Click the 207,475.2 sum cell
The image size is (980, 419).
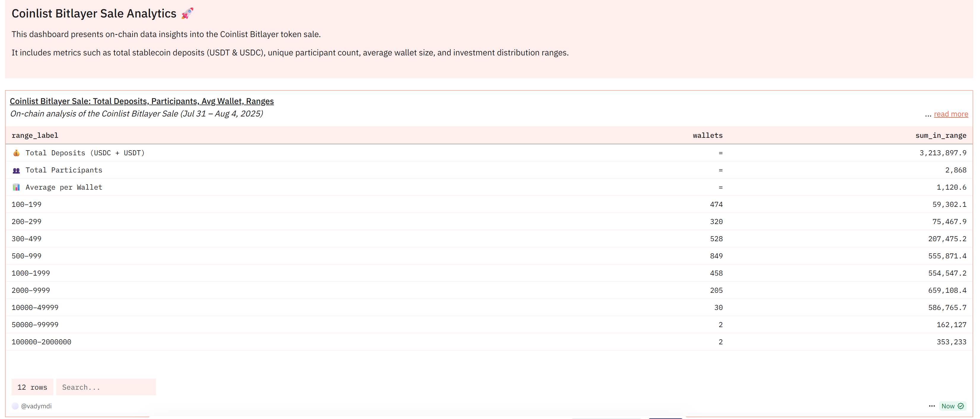pos(947,239)
